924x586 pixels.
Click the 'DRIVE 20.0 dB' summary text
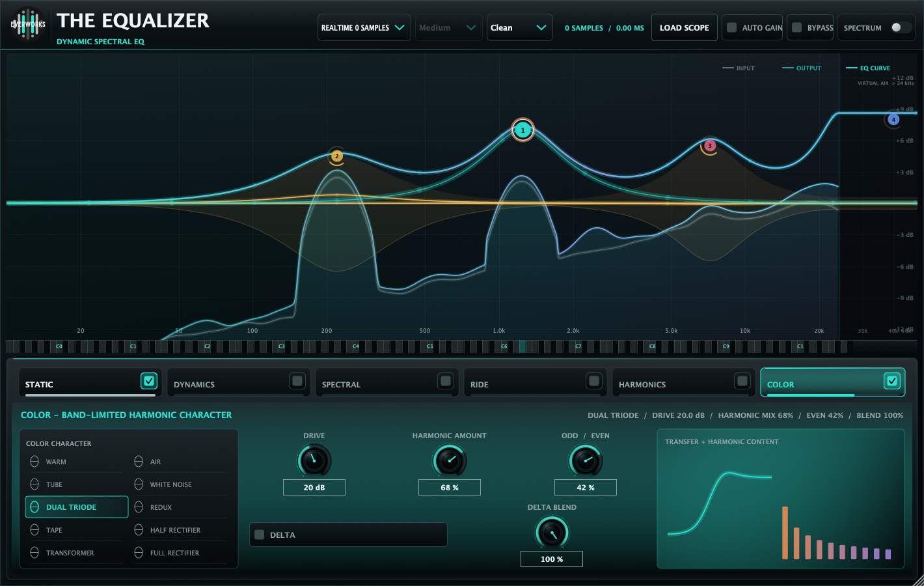pos(678,415)
